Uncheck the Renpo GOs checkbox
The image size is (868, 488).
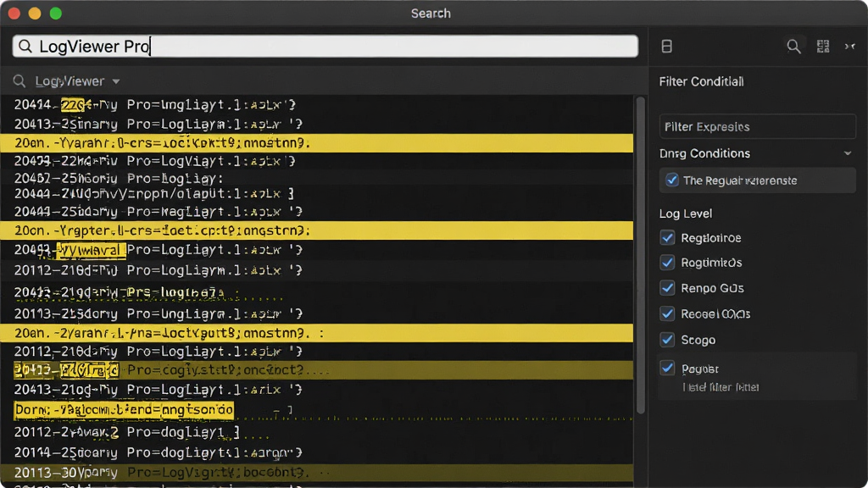668,288
